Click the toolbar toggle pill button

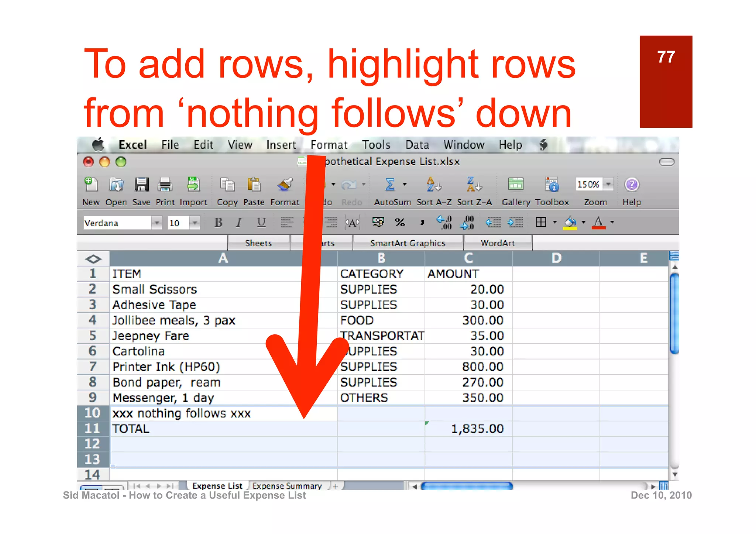(x=667, y=162)
